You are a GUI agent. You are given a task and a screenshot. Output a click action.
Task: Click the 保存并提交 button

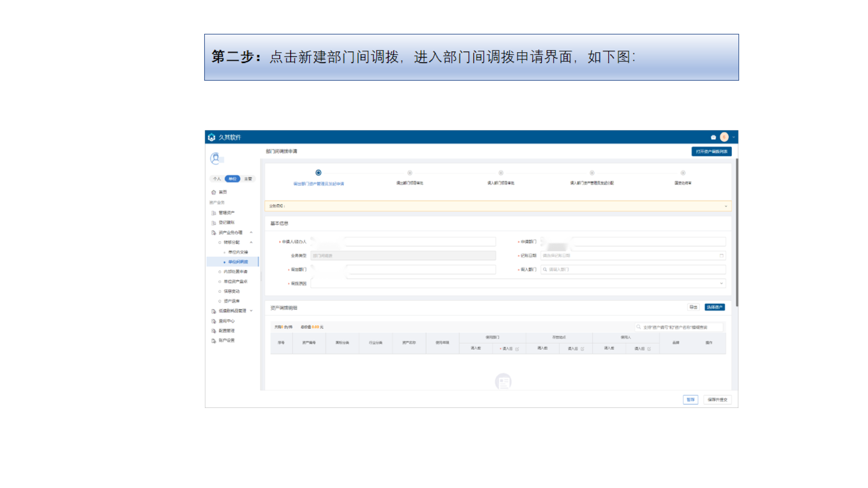pyautogui.click(x=717, y=400)
